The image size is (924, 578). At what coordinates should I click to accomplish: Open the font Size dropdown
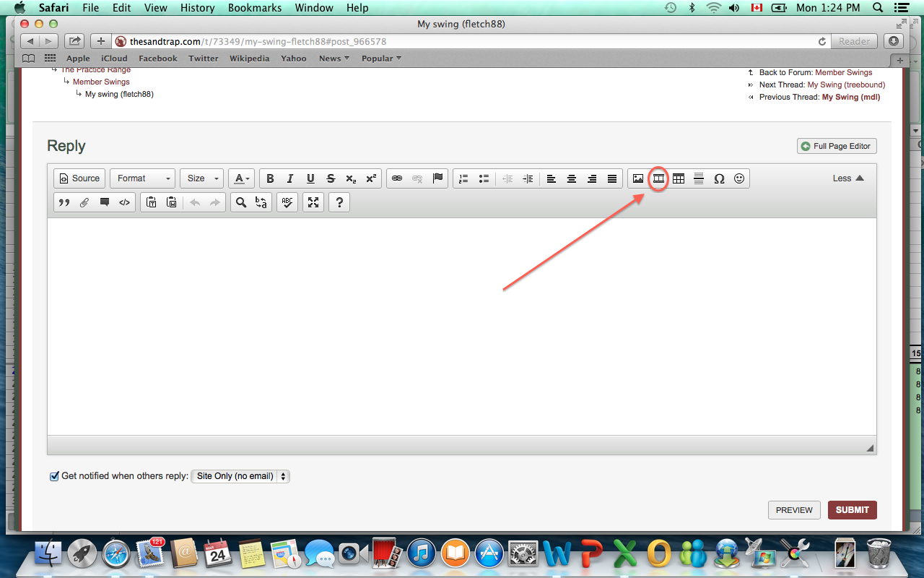coord(202,178)
